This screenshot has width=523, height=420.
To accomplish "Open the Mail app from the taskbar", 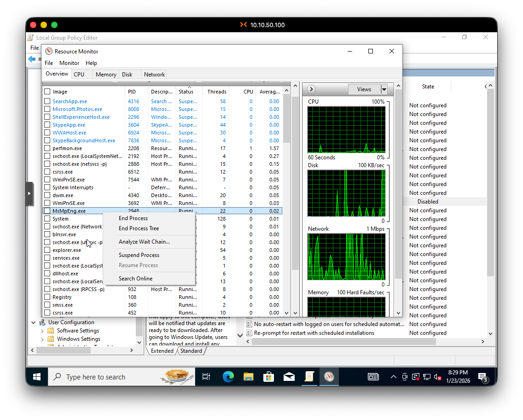I will [289, 376].
